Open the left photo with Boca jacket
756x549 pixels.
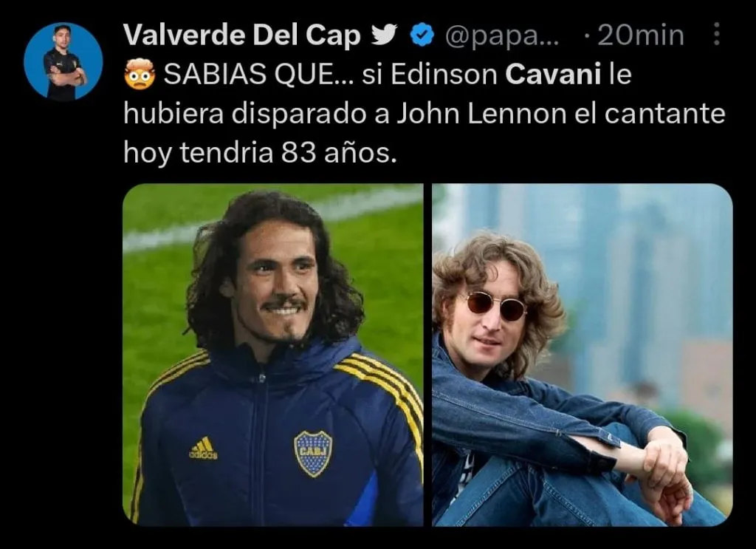point(273,355)
